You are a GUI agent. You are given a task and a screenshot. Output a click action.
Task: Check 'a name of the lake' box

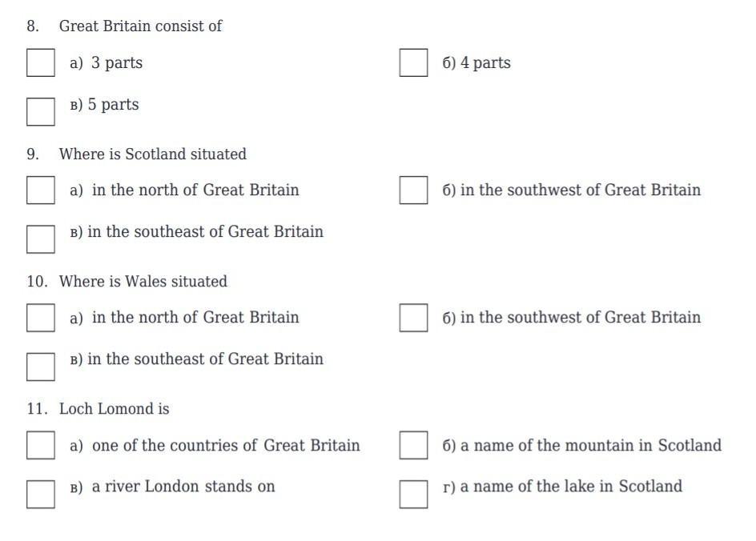pos(413,495)
